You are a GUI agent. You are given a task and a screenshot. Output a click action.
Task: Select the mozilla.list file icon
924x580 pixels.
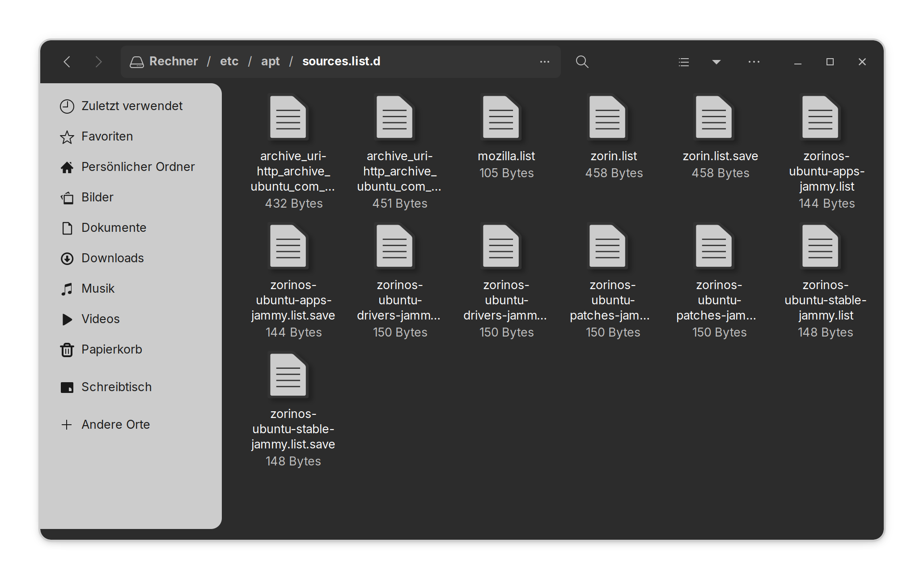point(501,117)
